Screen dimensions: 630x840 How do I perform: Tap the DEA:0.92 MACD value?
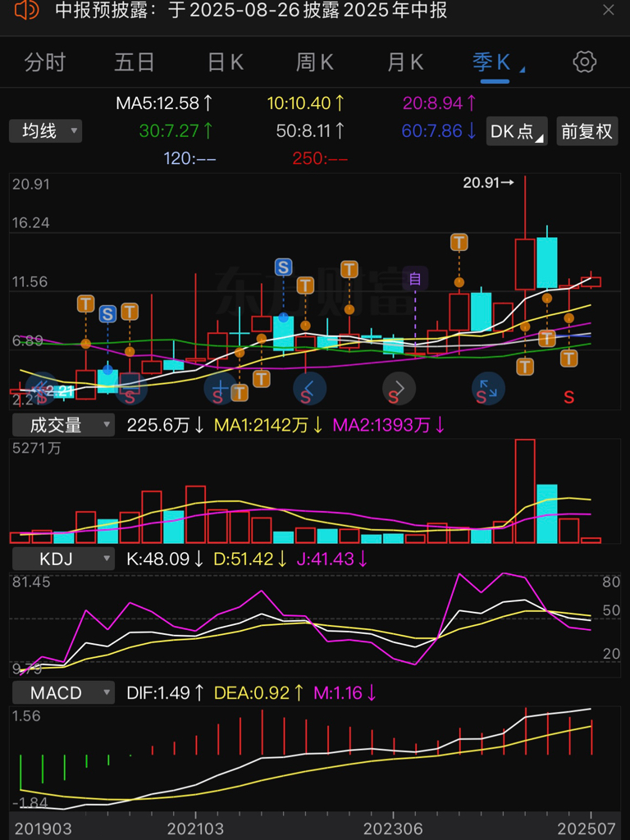coord(260,692)
